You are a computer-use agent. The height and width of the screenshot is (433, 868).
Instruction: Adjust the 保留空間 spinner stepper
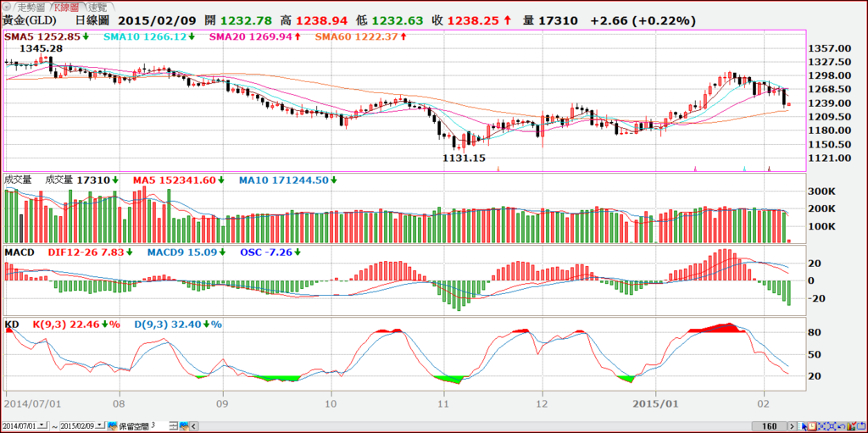(173, 426)
